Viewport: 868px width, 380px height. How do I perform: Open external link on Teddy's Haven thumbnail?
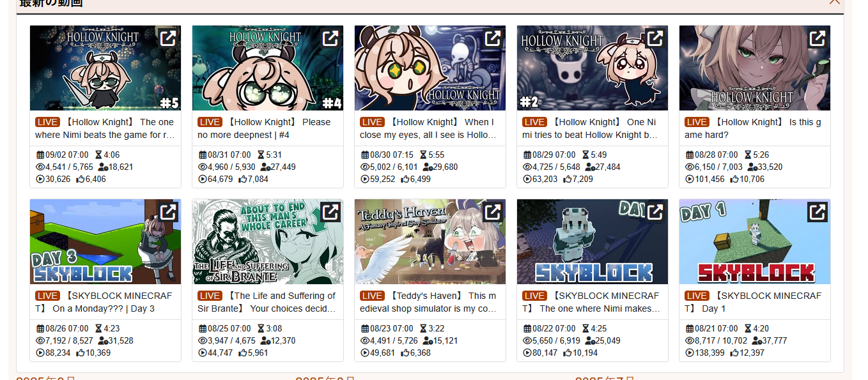coord(492,212)
